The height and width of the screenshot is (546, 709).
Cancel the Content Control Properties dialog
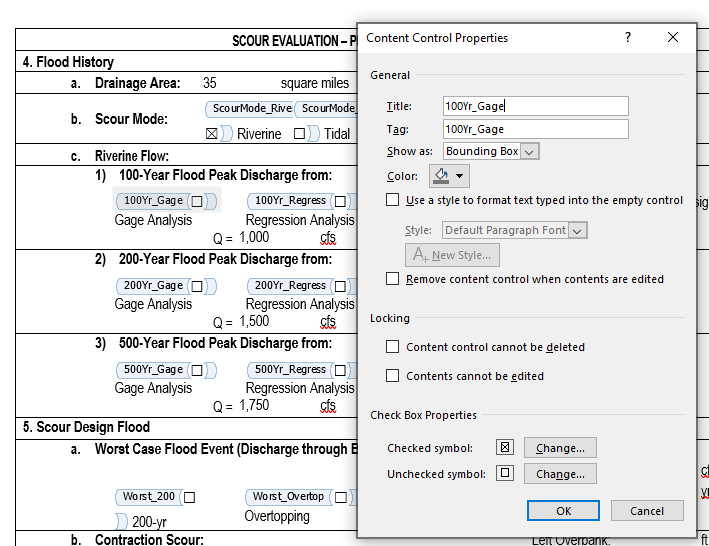pos(647,511)
